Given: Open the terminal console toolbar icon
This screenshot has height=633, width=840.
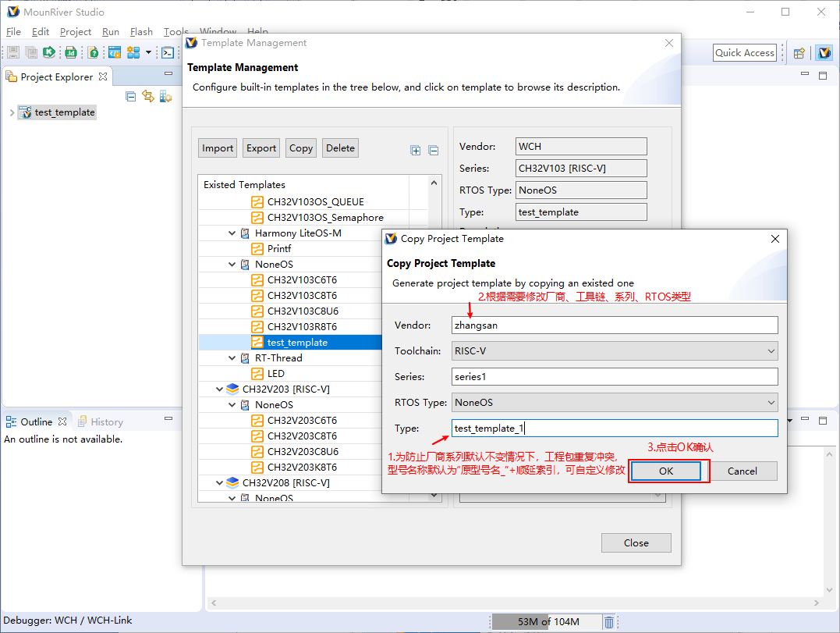Looking at the screenshot, I should [x=168, y=52].
